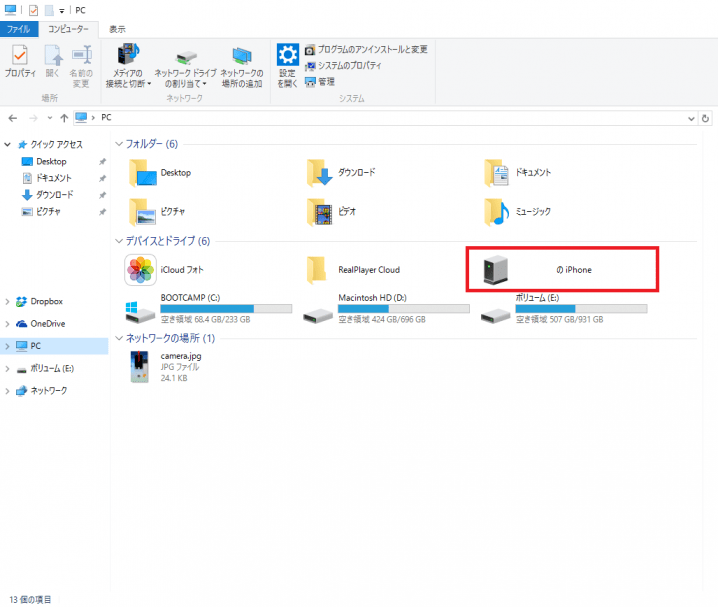This screenshot has width=718, height=607.
Task: Select the iPhone device icon
Action: click(x=496, y=270)
